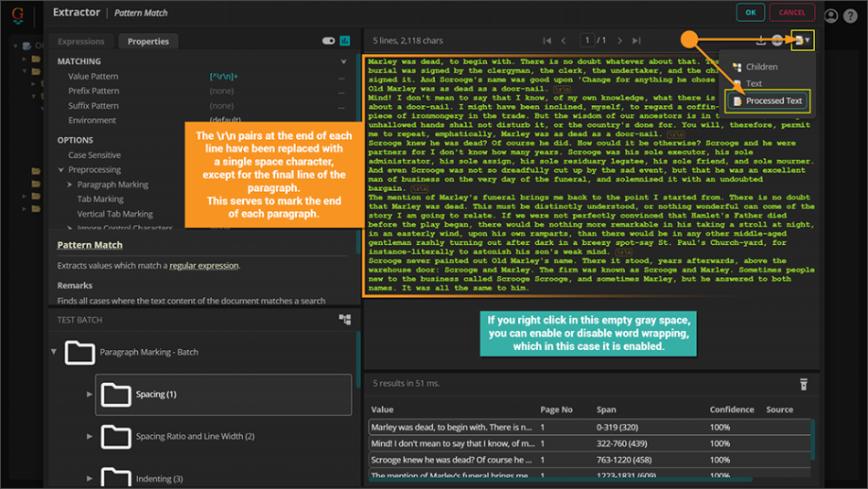The height and width of the screenshot is (489, 868).
Task: Click the test batch panel scrollbar
Action: click(358, 359)
